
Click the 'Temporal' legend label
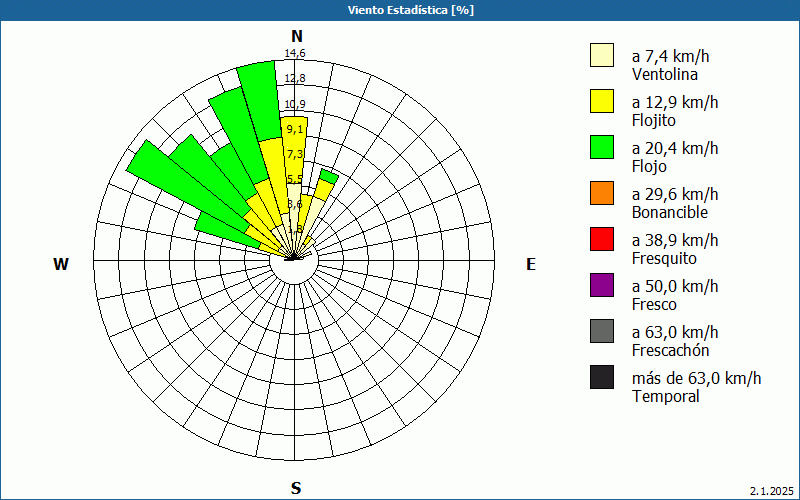point(666,396)
